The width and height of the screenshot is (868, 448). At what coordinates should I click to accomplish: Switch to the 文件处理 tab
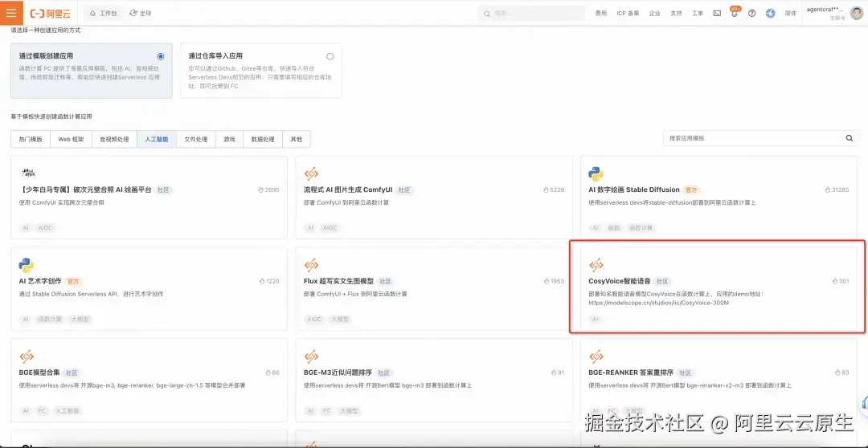tap(196, 140)
